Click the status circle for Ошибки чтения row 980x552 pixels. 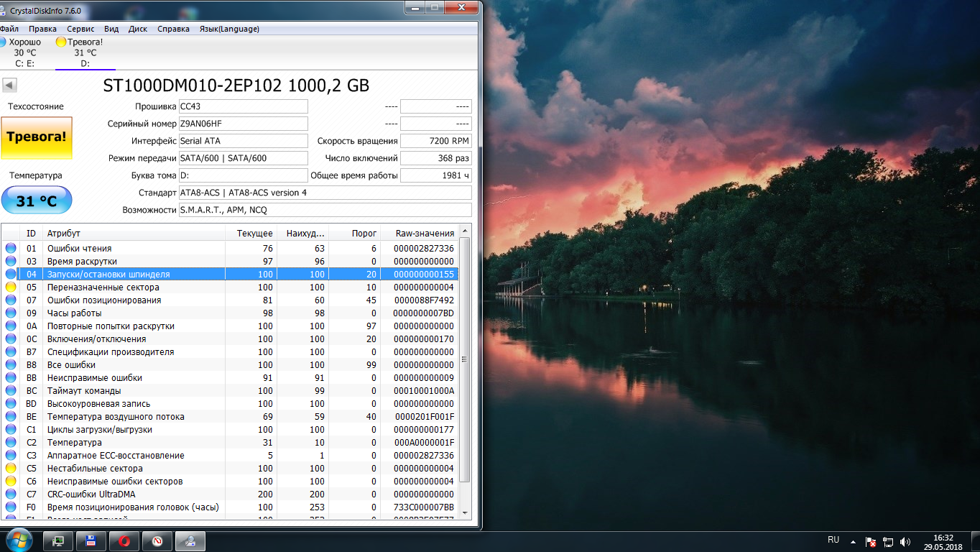click(x=11, y=249)
